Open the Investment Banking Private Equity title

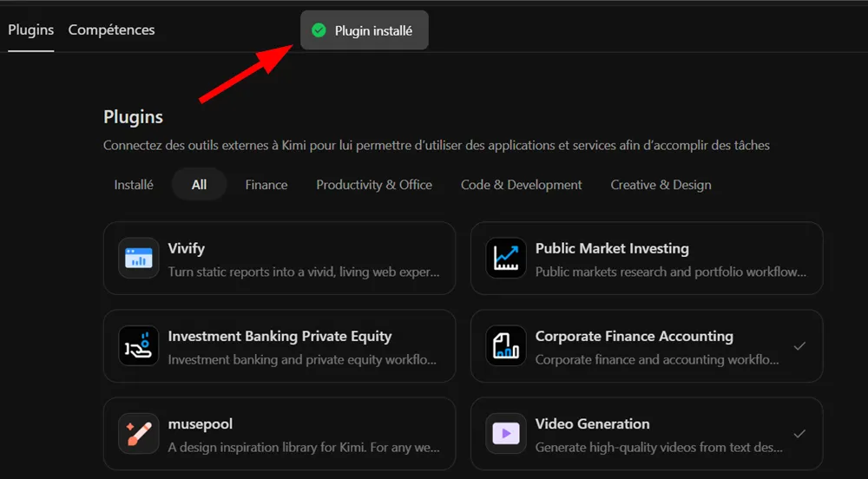pyautogui.click(x=280, y=337)
